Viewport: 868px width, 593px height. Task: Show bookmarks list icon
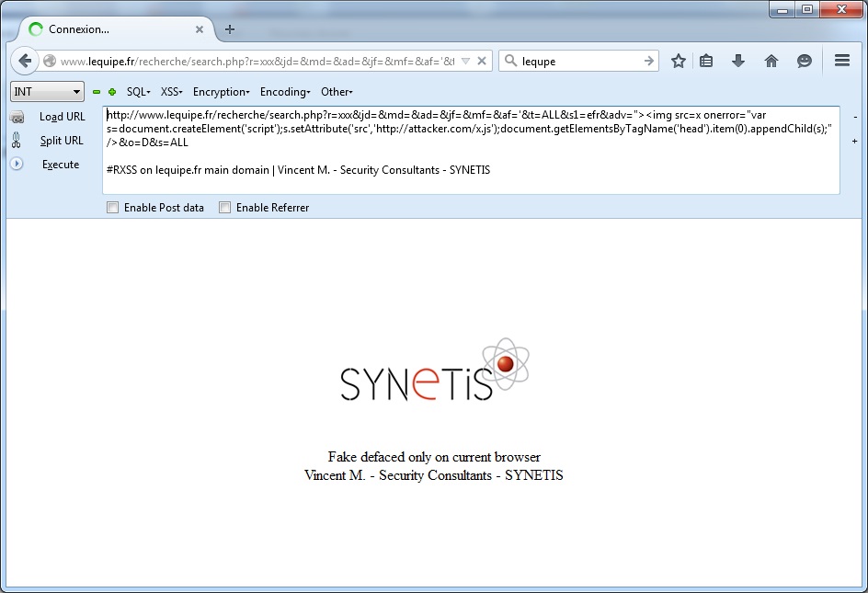click(x=706, y=61)
